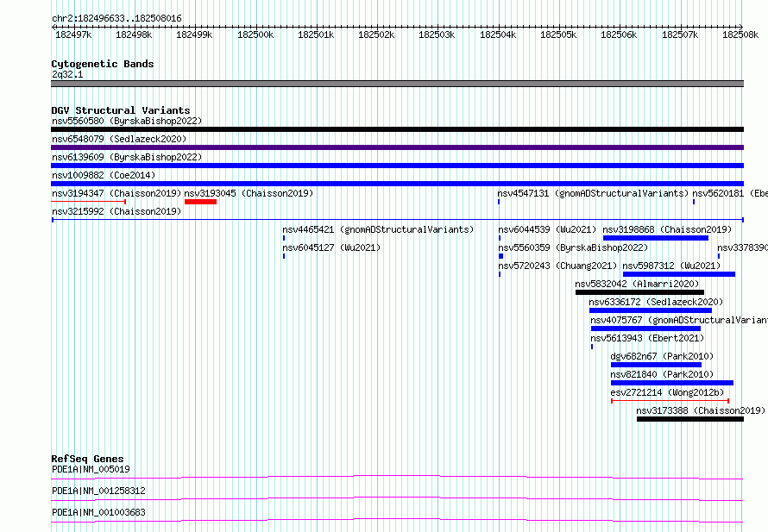The height and width of the screenshot is (532, 768).
Task: Click the 182497k ruler tick label
Action: (x=73, y=34)
